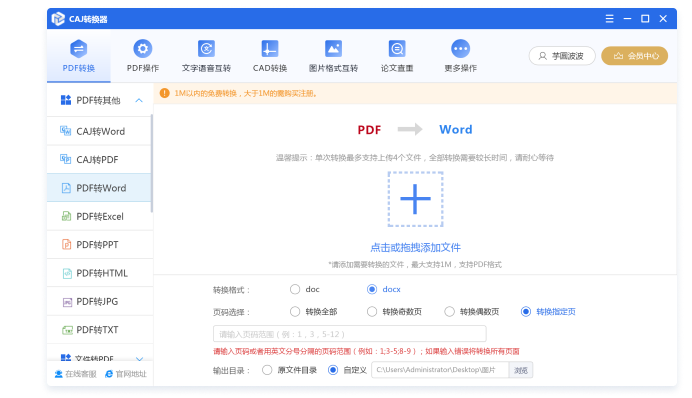Click the crown icon on 会员中心
The height and width of the screenshot is (398, 692).
(x=618, y=56)
